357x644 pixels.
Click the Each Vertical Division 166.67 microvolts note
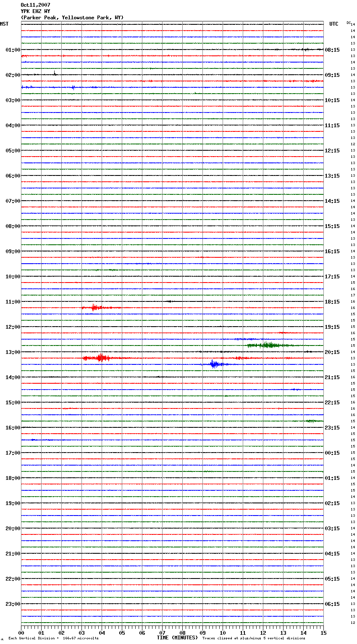[53, 638]
